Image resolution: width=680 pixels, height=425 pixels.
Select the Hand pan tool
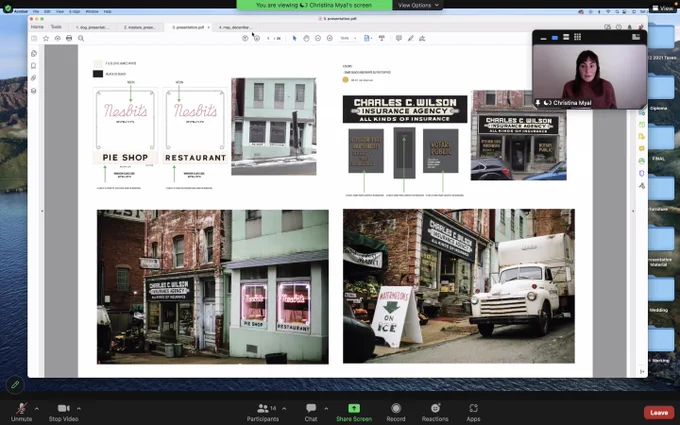pyautogui.click(x=306, y=38)
